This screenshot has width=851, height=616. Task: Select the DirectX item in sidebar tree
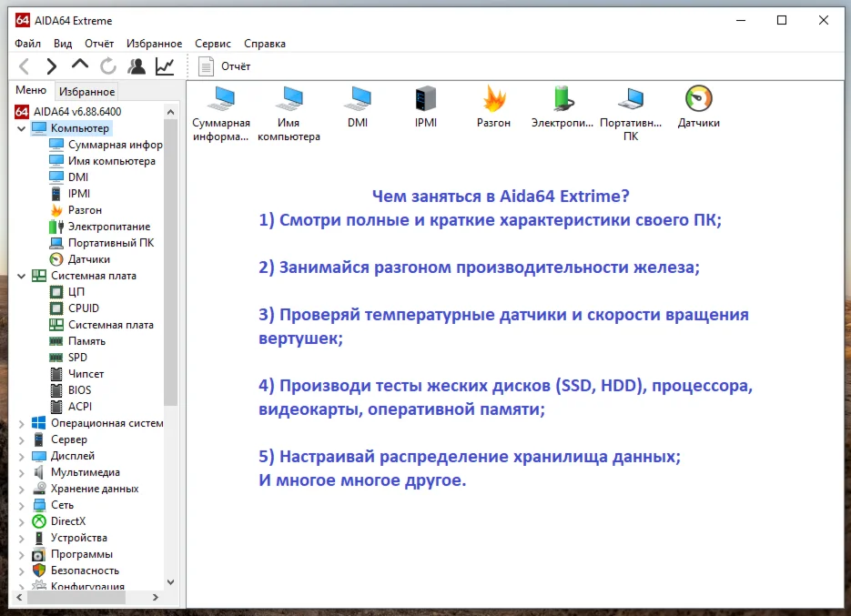pyautogui.click(x=68, y=521)
